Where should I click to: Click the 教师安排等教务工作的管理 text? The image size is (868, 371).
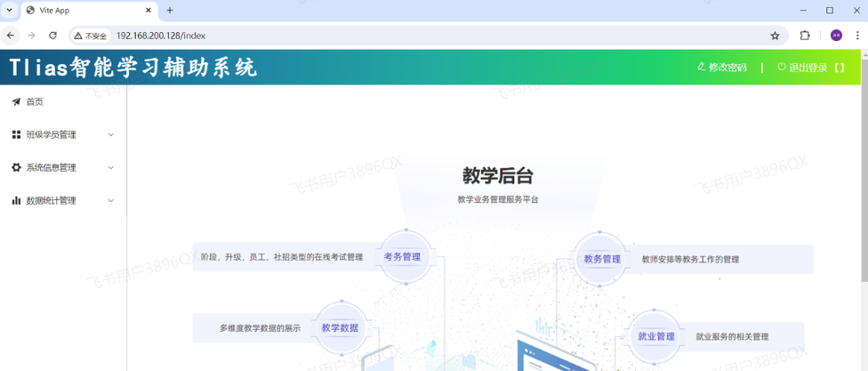pyautogui.click(x=690, y=259)
